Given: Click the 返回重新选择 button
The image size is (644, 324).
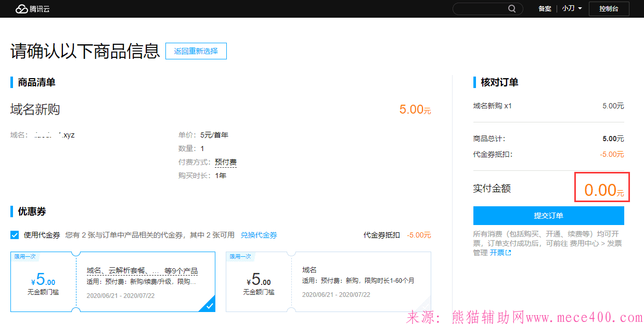Looking at the screenshot, I should [196, 51].
